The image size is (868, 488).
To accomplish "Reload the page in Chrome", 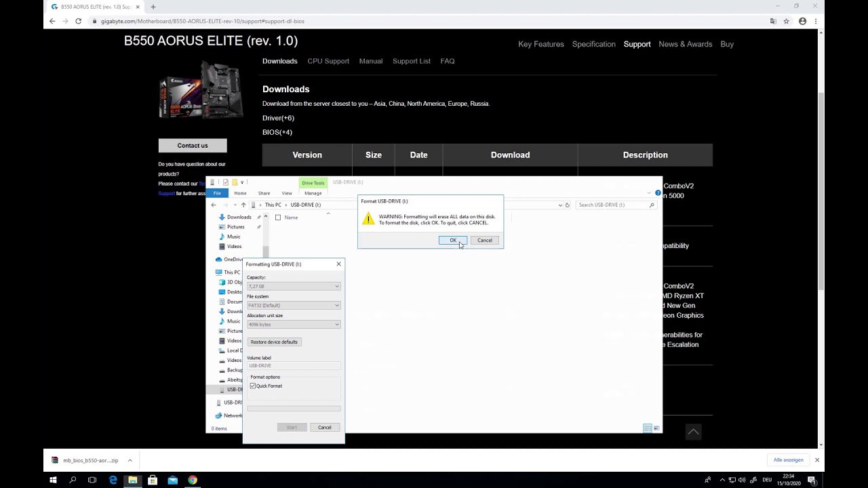I will pos(78,21).
